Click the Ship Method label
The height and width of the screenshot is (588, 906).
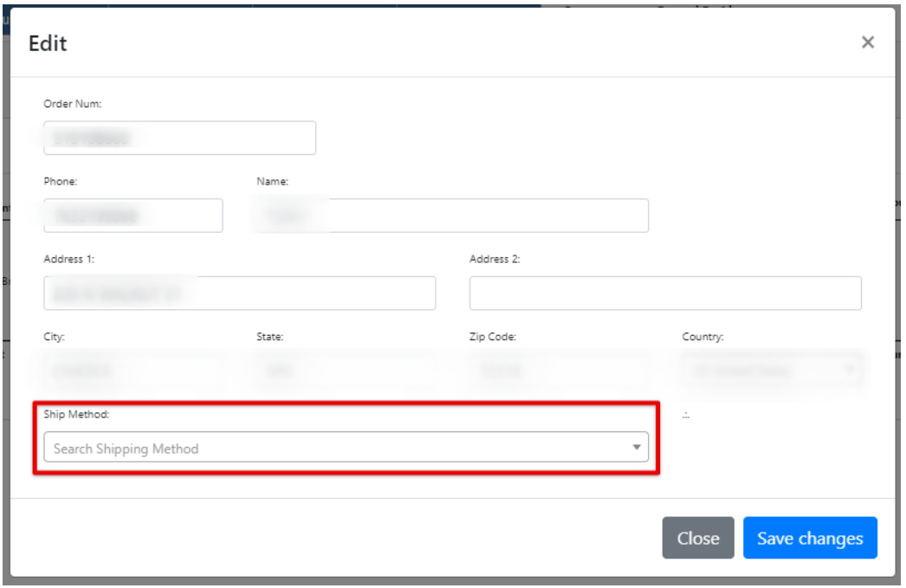[x=76, y=414]
